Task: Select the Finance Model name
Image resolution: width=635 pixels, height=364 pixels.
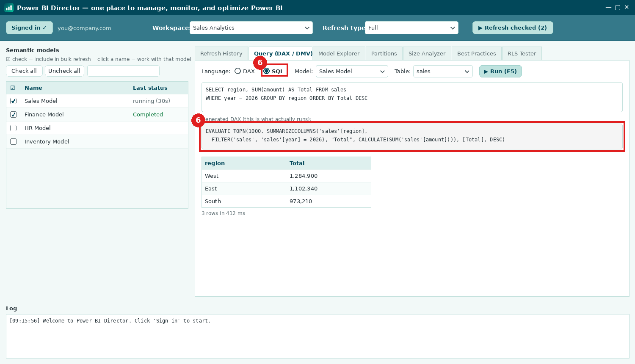Action: 44,114
